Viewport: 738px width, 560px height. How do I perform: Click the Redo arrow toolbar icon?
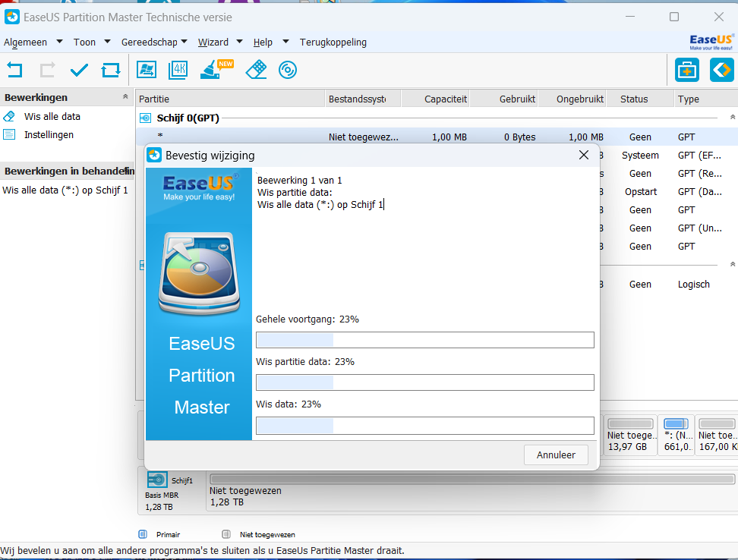tap(47, 70)
